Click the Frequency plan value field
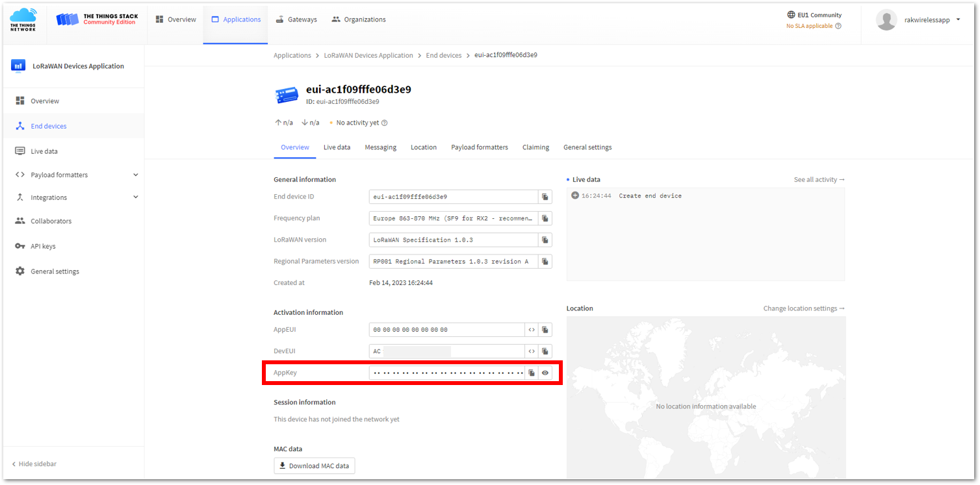 (454, 218)
